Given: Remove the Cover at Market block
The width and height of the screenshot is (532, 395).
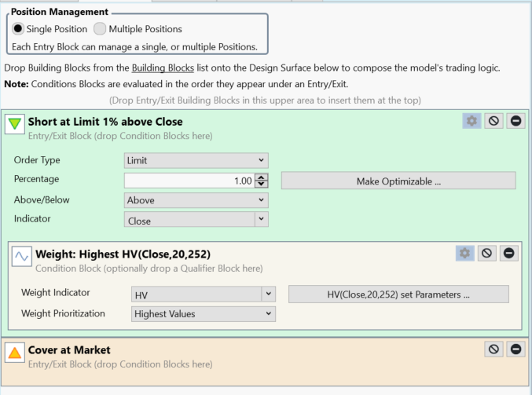Looking at the screenshot, I should pyautogui.click(x=515, y=349).
